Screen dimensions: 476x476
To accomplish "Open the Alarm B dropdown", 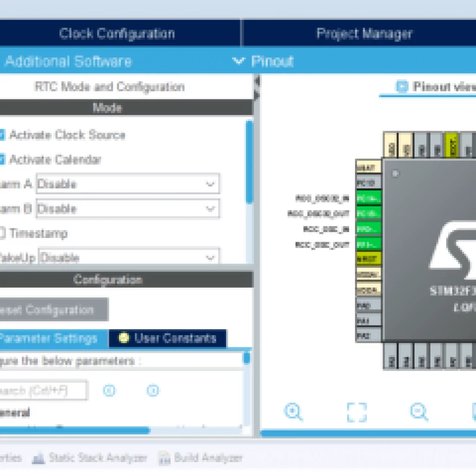I will point(127,209).
